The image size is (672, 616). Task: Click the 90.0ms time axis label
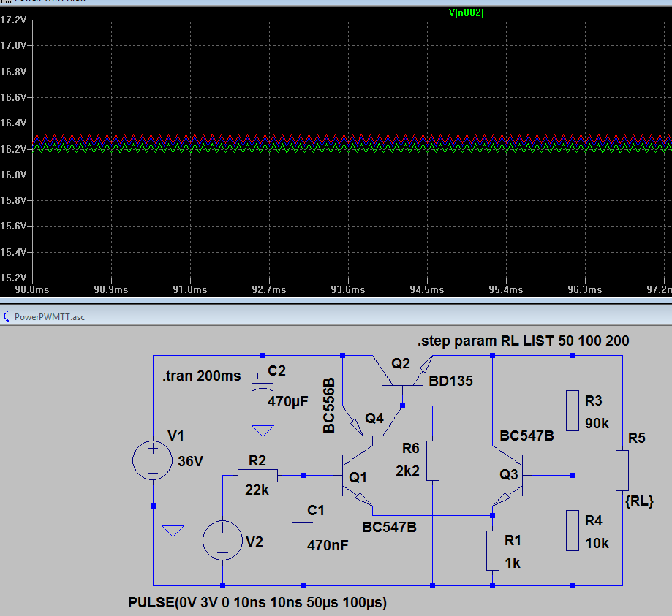coord(32,289)
